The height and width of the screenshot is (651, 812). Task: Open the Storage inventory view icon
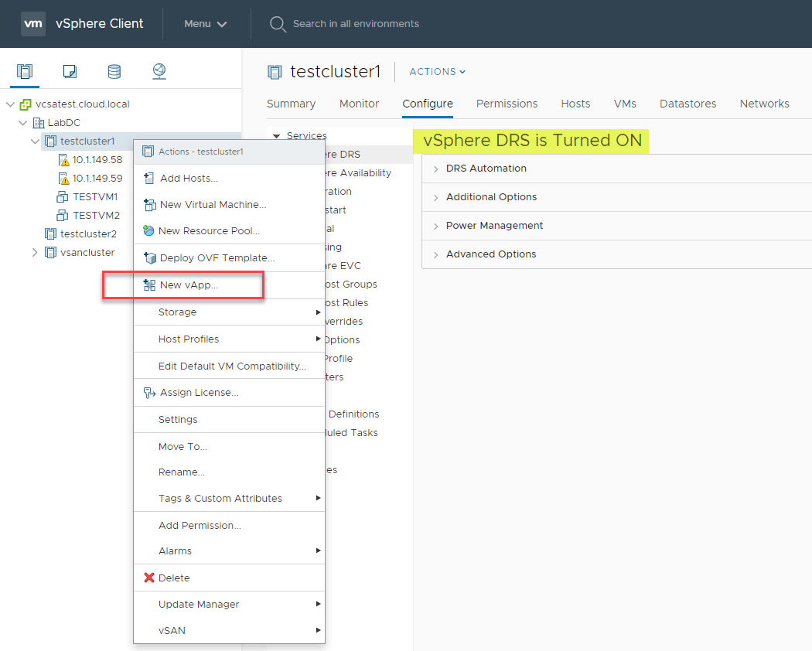tap(114, 71)
